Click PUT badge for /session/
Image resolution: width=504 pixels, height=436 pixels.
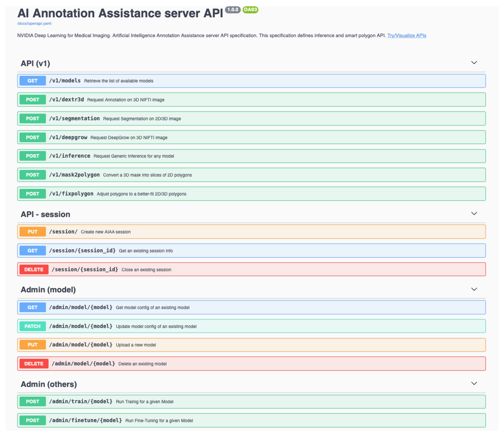33,232
